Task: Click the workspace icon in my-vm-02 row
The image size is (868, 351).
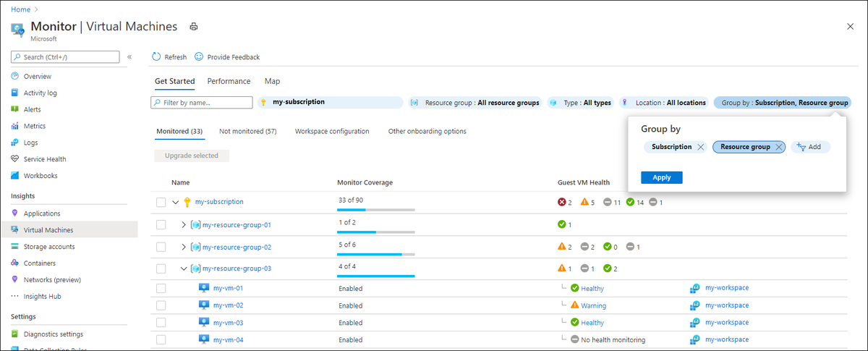Action: [695, 305]
